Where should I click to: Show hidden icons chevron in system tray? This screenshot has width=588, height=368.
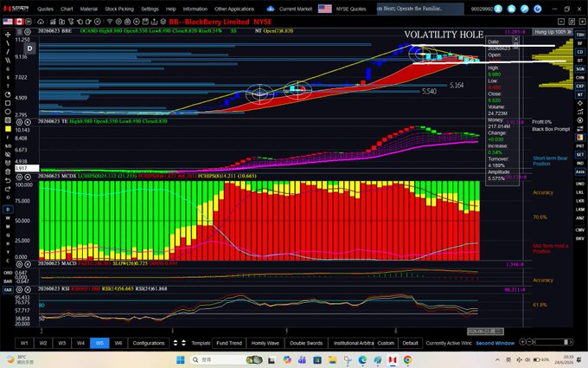(x=497, y=359)
